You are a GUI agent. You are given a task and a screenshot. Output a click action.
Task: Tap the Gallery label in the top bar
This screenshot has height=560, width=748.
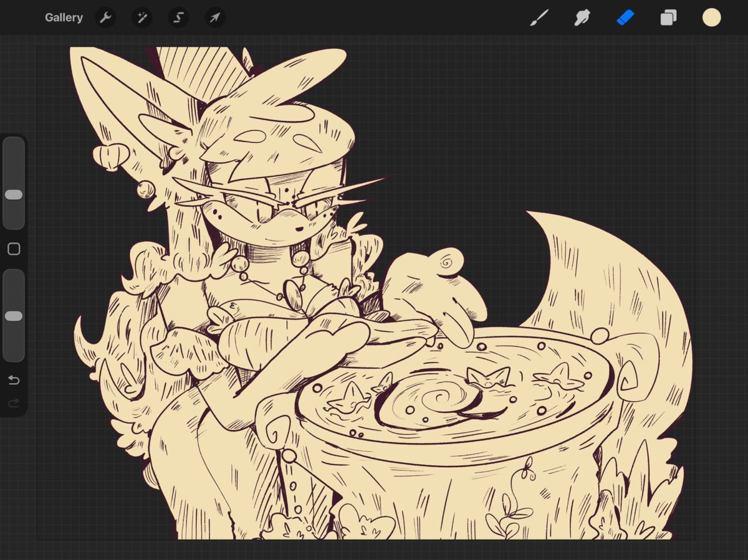64,17
